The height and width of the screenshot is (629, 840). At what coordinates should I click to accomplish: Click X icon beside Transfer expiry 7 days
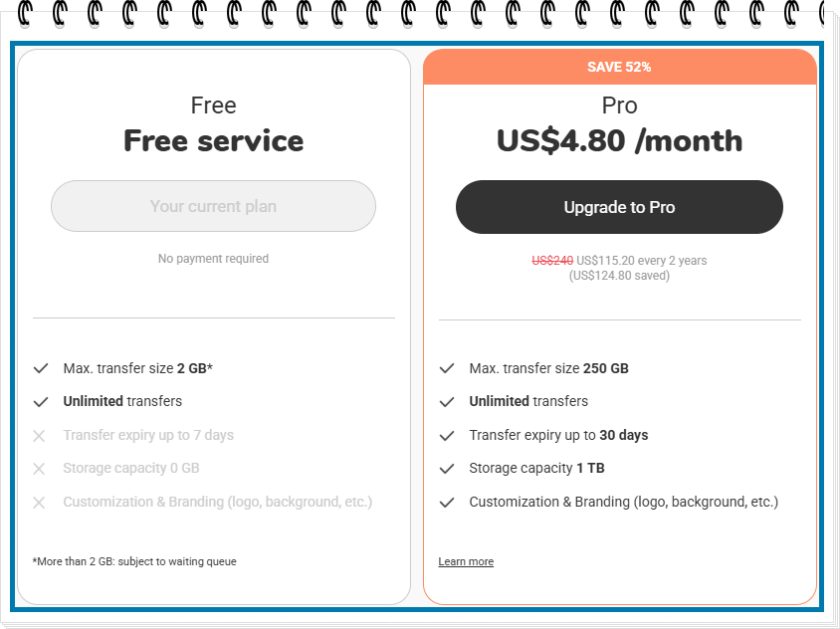pos(39,436)
